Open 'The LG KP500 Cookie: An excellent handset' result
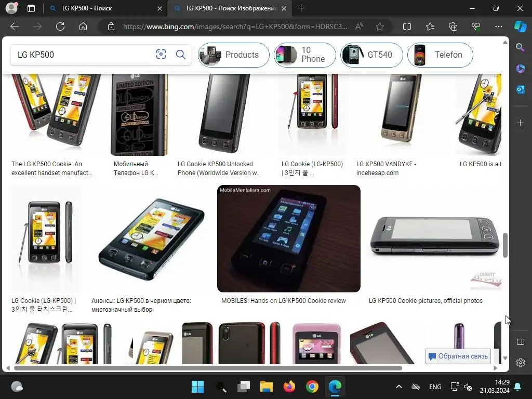 [52, 168]
